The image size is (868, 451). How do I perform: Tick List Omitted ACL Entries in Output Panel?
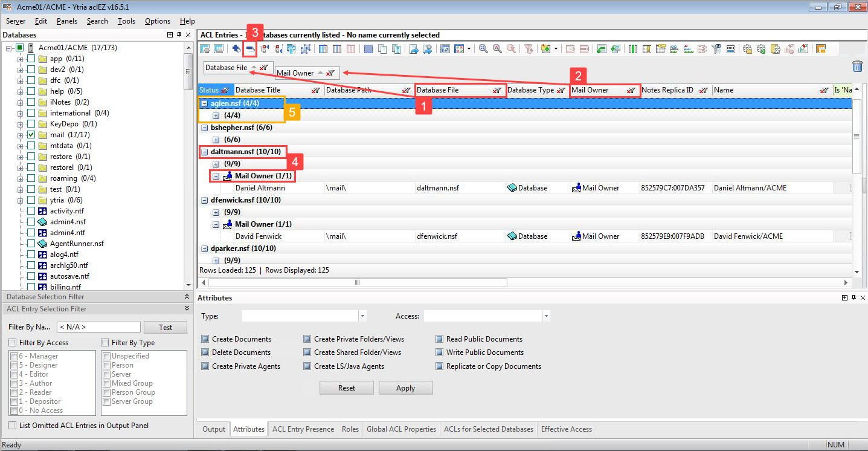(13, 426)
